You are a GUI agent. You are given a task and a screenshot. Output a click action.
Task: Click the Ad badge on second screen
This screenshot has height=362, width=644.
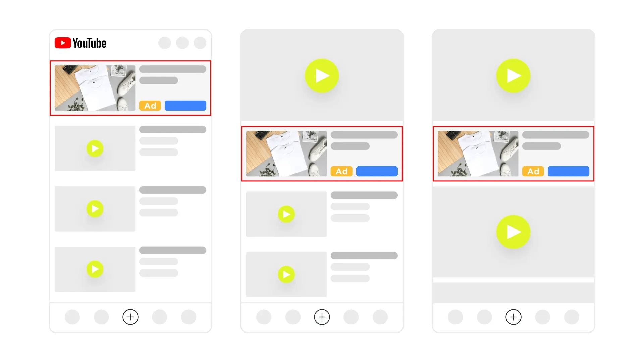(341, 172)
